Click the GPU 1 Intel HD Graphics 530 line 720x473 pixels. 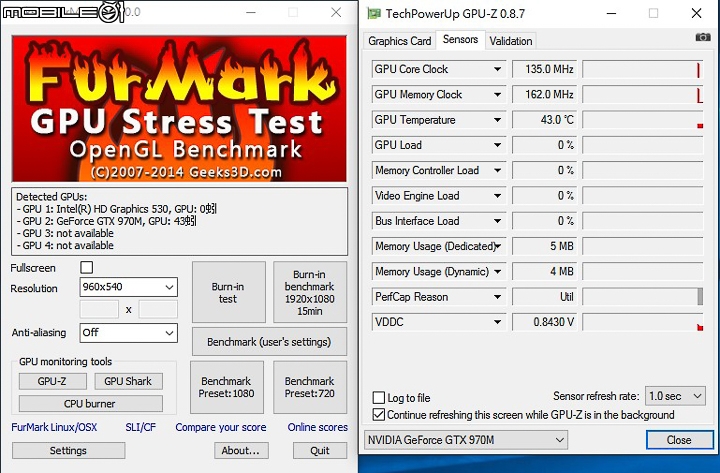(x=117, y=209)
